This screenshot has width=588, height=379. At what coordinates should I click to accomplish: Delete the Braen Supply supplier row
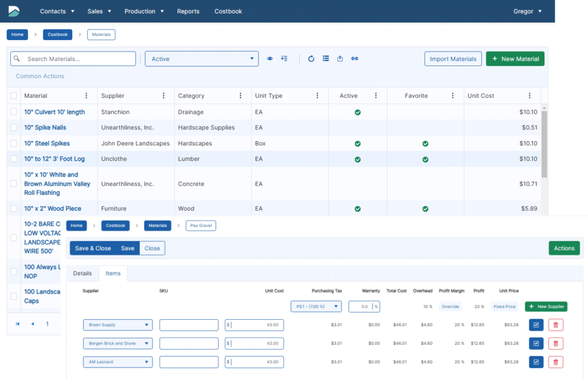[556, 325]
